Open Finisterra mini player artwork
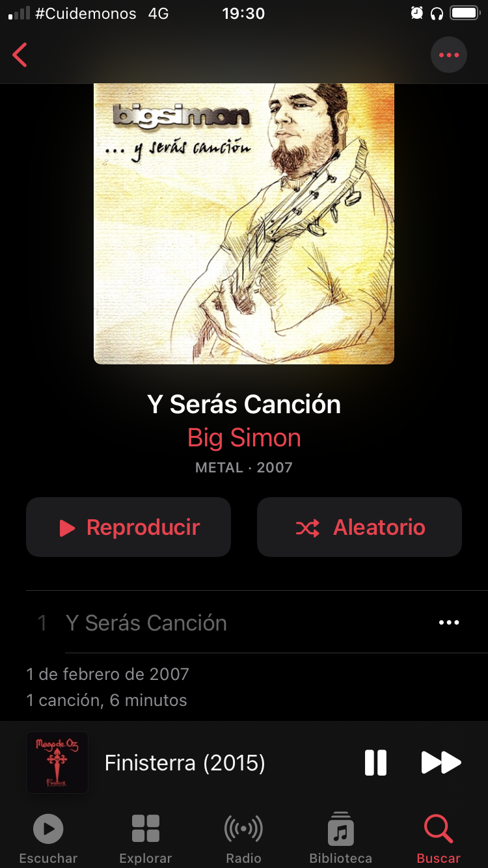Viewport: 488px width, 868px height. (x=57, y=763)
